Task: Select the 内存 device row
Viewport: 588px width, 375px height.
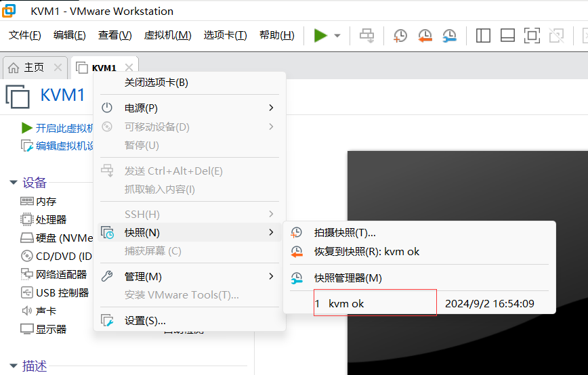Action: tap(38, 202)
